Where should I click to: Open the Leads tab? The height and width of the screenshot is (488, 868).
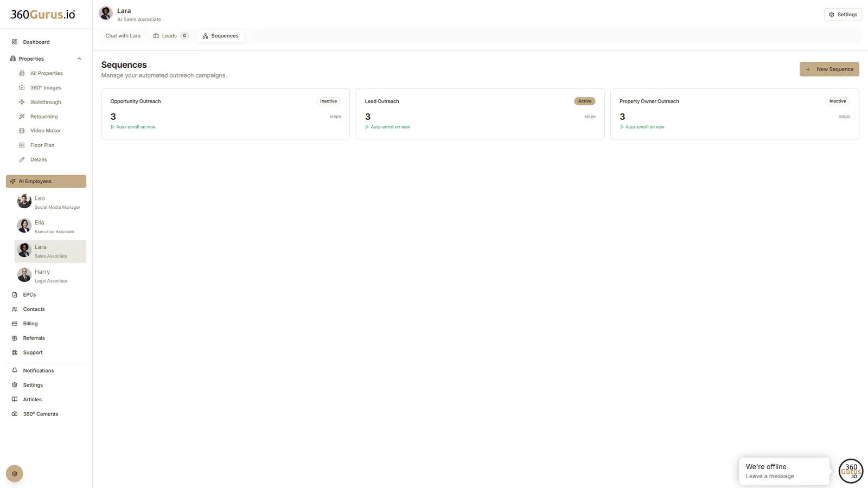170,36
